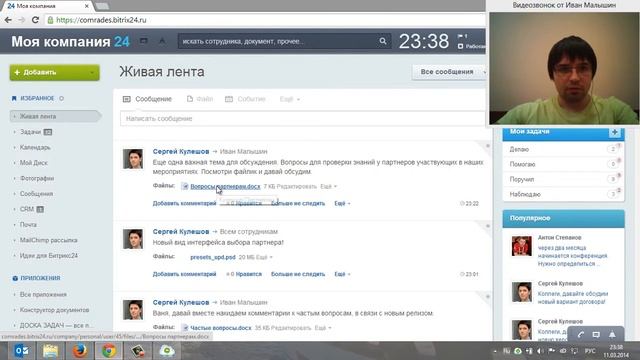The width and height of the screenshot is (640, 360).
Task: Click the phone call icon in bottom bar
Action: click(x=580, y=335)
